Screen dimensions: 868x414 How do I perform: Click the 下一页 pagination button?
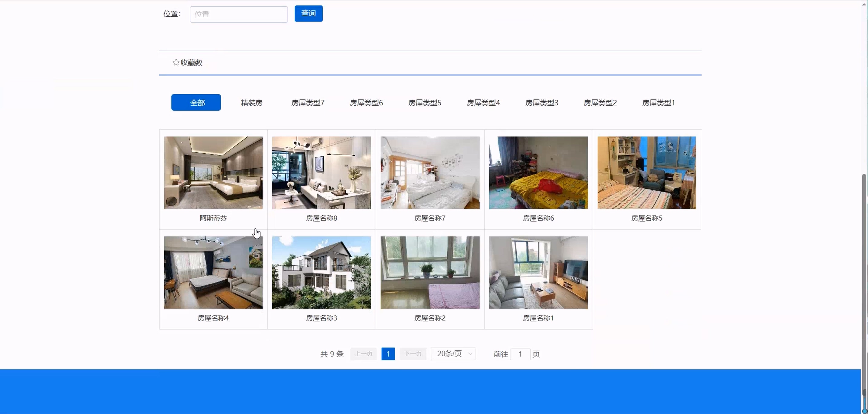pos(413,354)
